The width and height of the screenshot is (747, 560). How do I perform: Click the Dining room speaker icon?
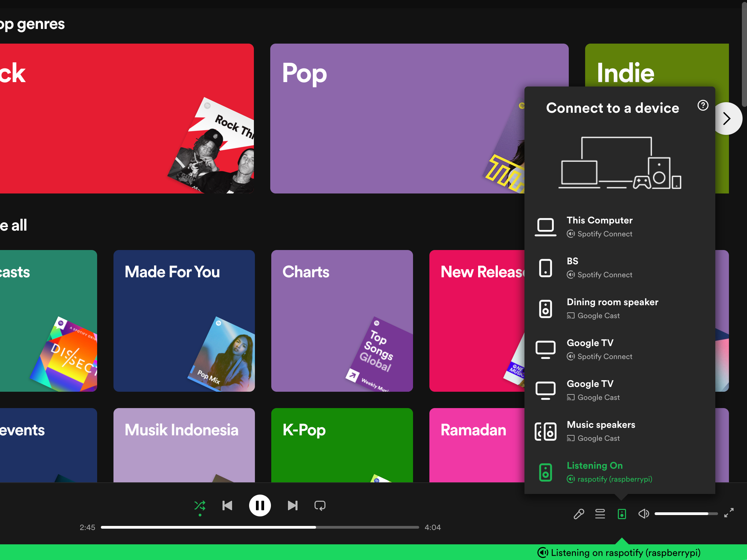click(545, 309)
